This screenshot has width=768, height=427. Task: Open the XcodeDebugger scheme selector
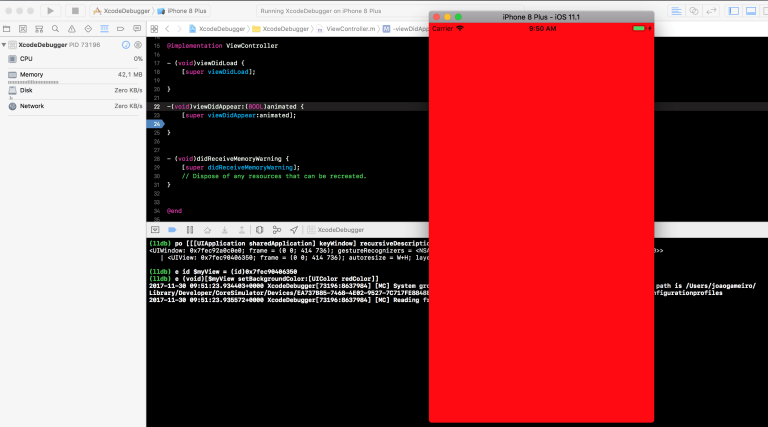coord(121,11)
